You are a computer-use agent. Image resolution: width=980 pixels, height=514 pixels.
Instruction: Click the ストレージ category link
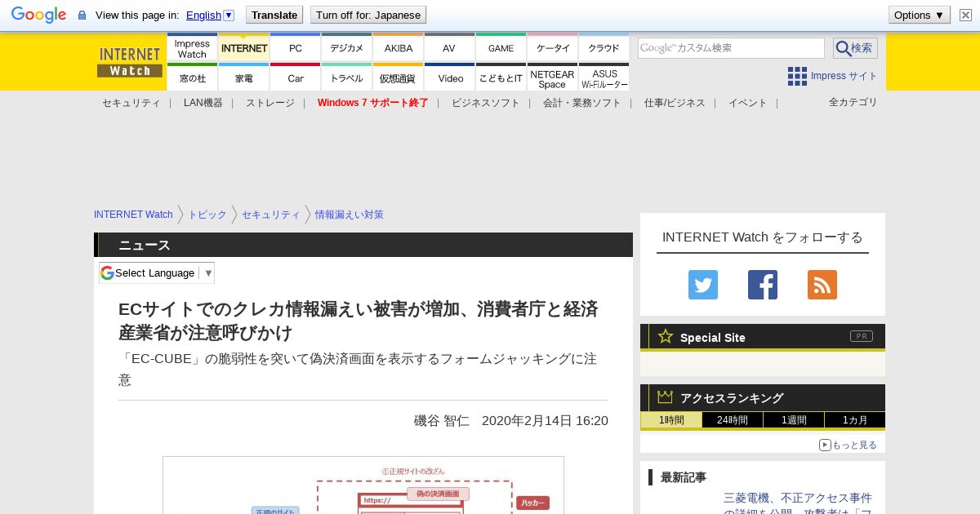pos(270,103)
